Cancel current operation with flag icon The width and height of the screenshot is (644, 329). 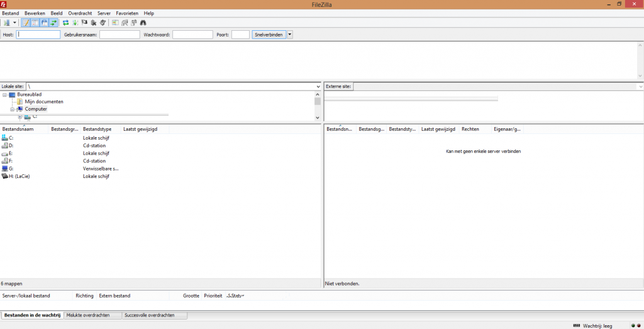click(84, 23)
